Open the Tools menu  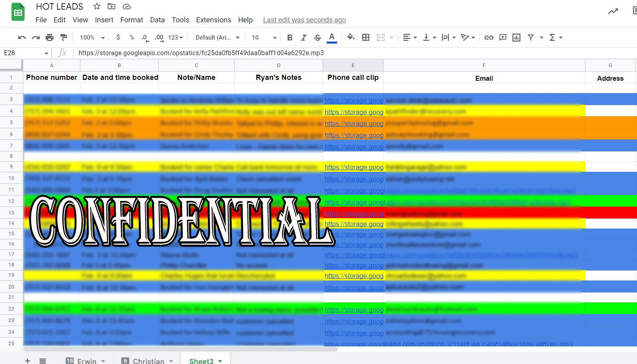coord(180,20)
